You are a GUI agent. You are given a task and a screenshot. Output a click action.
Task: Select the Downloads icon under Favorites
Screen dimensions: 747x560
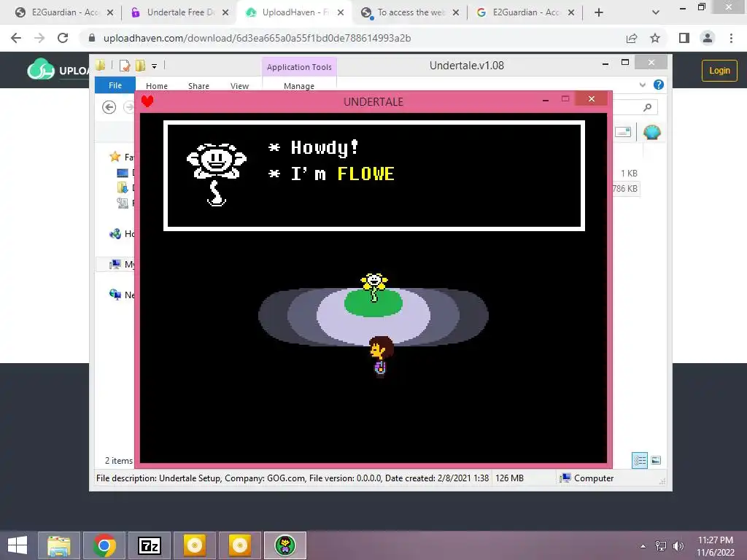[123, 187]
